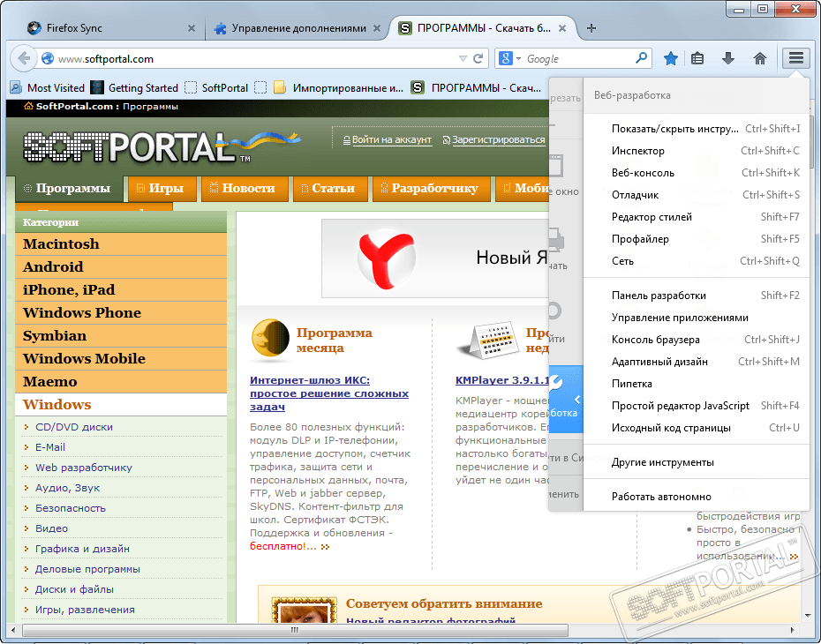Open downloads arrow icon

click(x=727, y=58)
